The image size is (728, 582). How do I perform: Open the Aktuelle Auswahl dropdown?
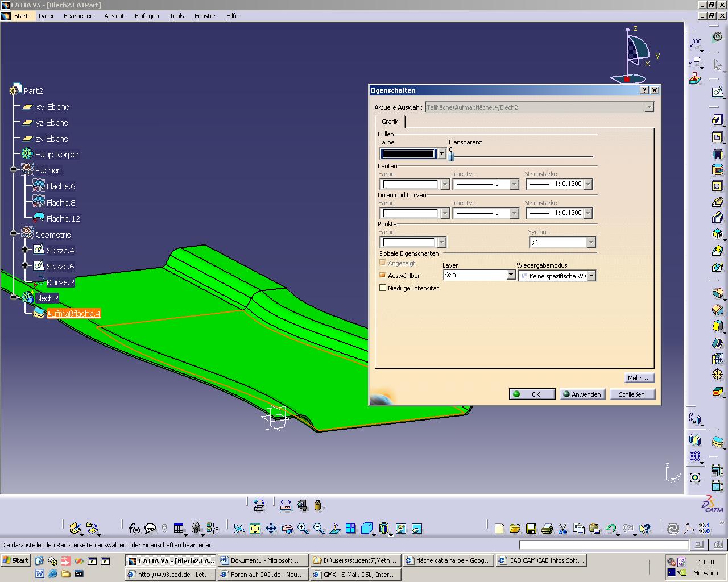649,107
